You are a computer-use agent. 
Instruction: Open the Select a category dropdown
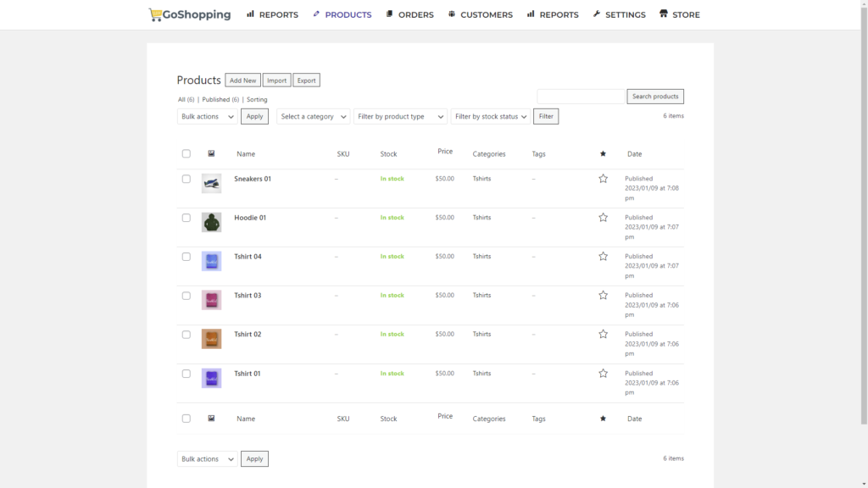[x=313, y=116]
